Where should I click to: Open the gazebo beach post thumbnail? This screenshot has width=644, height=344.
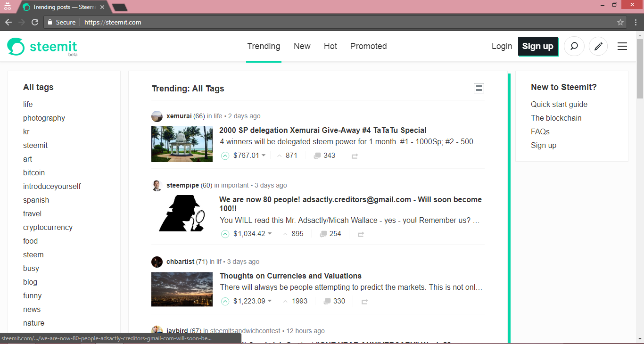tap(182, 144)
